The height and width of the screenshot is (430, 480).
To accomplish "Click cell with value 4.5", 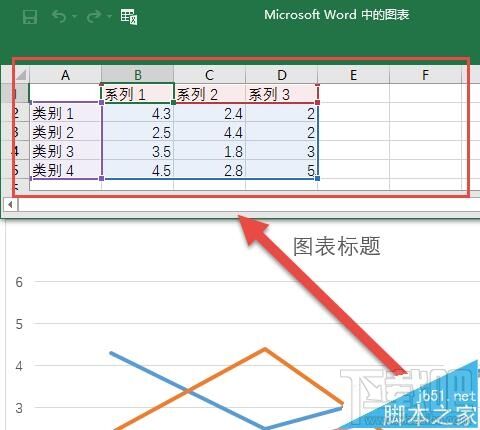I will click(137, 170).
